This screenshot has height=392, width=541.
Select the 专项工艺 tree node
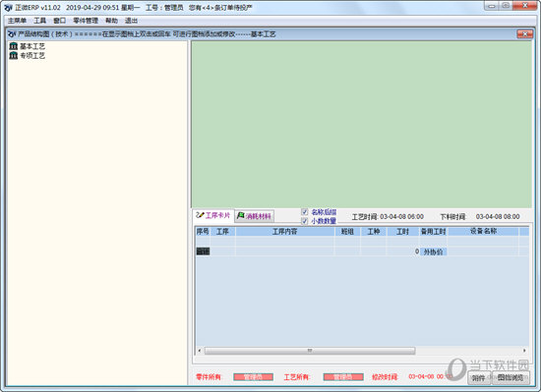[x=32, y=55]
